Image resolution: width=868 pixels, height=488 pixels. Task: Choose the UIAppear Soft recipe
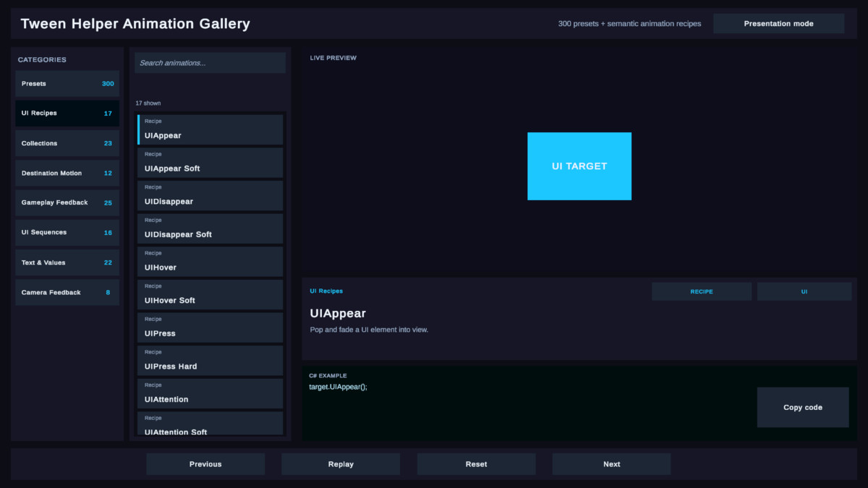coord(210,163)
